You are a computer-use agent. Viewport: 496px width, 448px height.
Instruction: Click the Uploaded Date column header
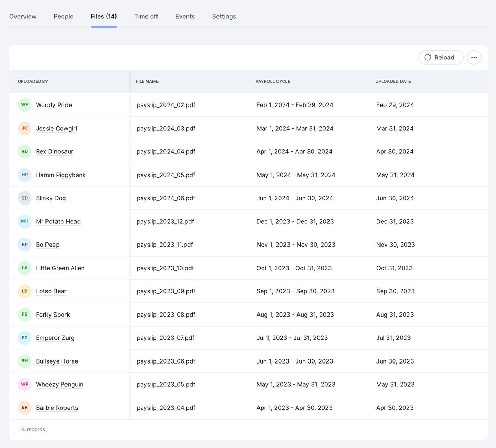393,81
